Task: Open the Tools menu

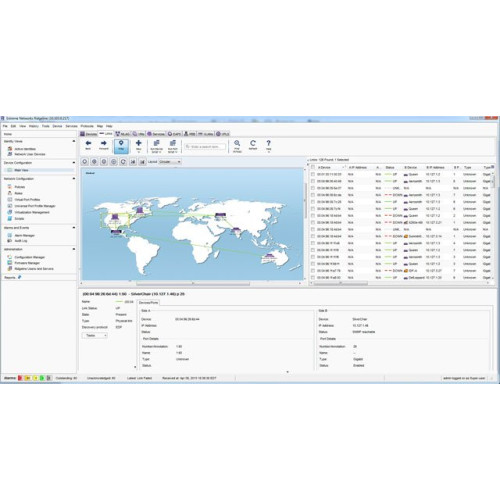Action: [46, 126]
